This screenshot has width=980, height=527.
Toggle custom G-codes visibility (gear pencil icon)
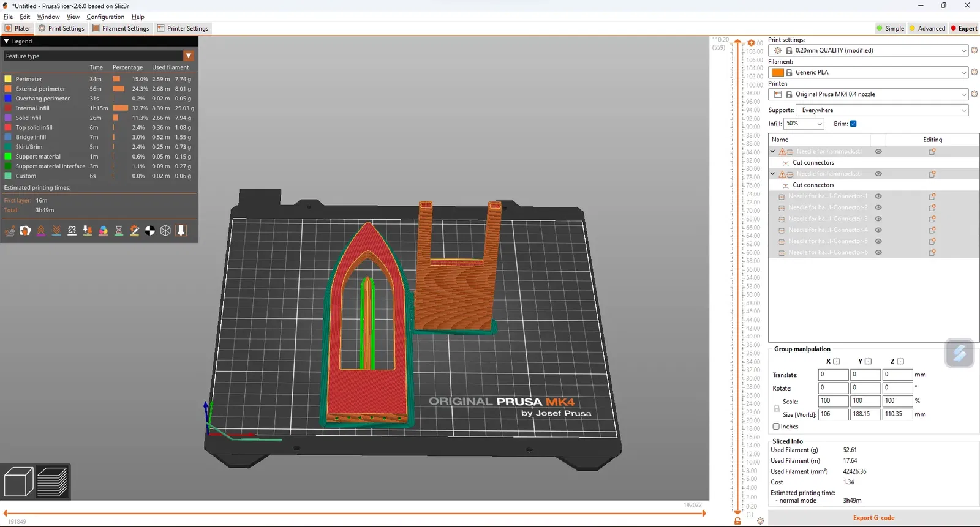point(134,231)
